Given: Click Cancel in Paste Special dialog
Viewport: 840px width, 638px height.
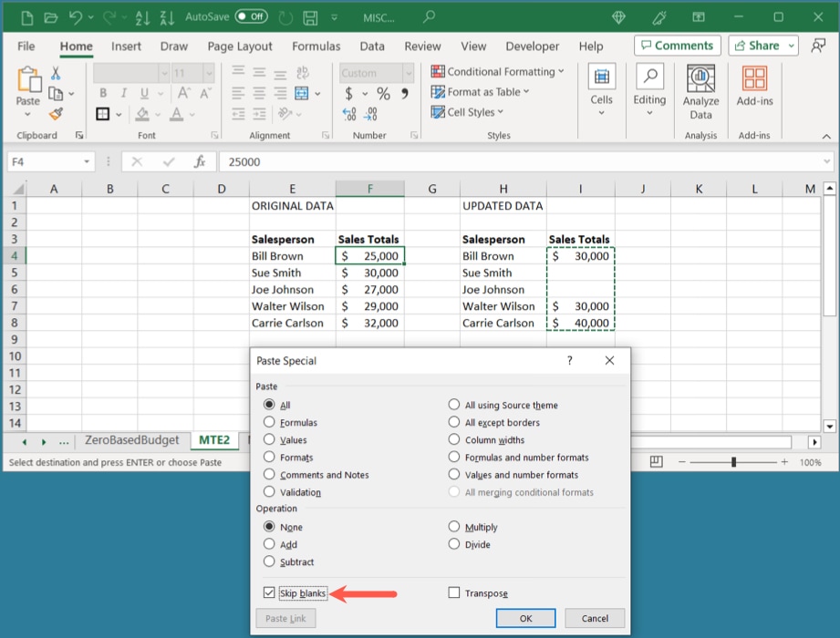Looking at the screenshot, I should 594,618.
